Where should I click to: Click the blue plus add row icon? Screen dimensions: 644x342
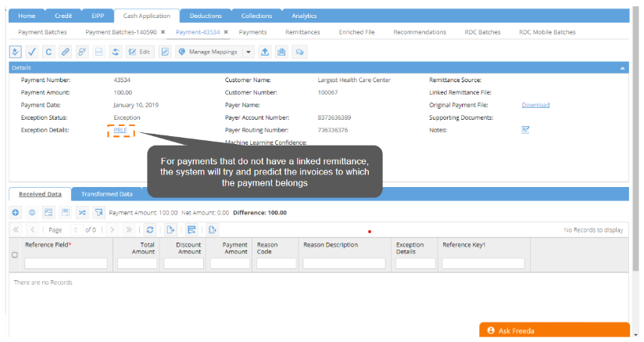coord(15,213)
